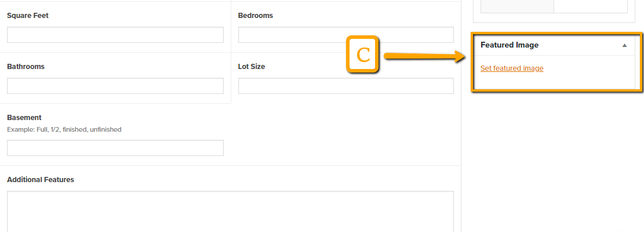This screenshot has height=232, width=644.
Task: Click the Bathrooms label
Action: tap(26, 67)
